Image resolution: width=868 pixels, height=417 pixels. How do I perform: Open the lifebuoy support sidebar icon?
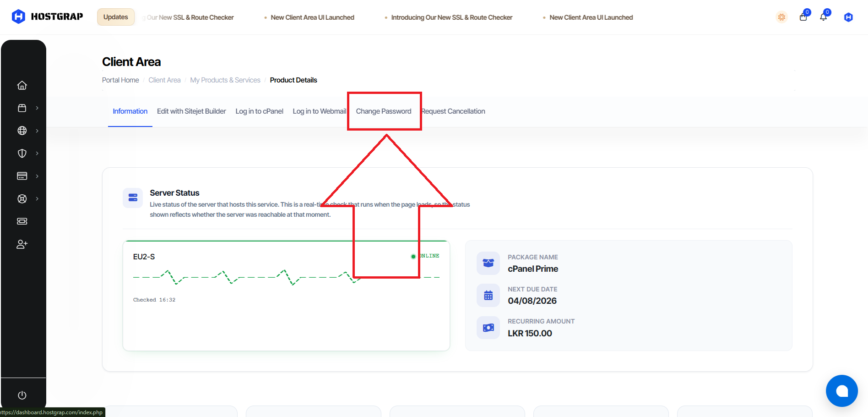coord(22,198)
